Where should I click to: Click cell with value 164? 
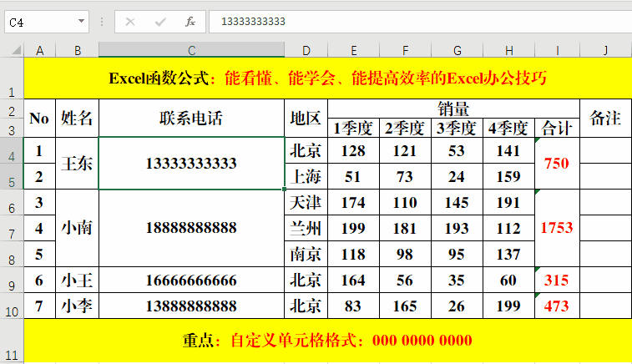[353, 280]
